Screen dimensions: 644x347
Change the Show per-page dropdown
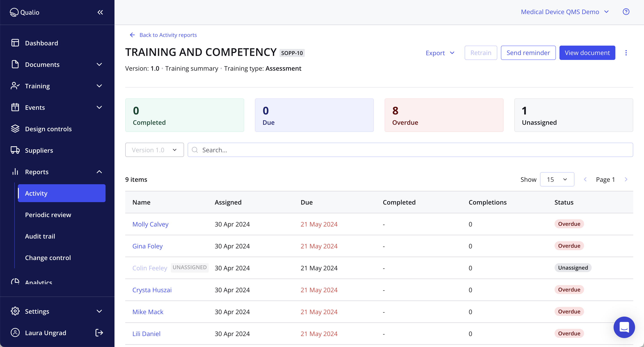click(x=557, y=179)
